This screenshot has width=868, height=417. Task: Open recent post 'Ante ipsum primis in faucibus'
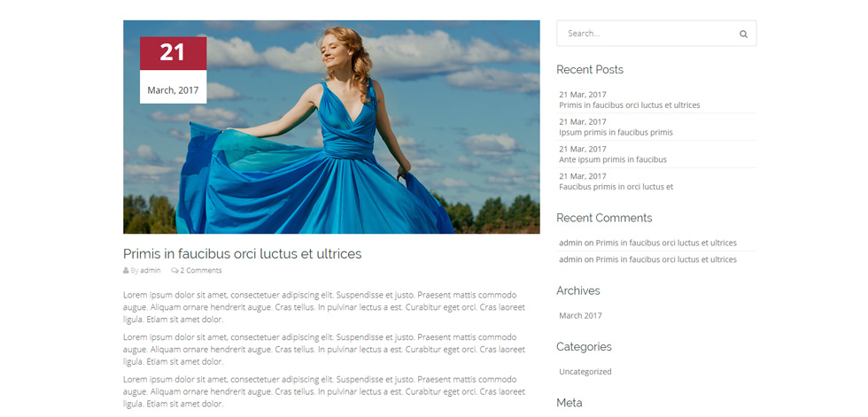click(613, 159)
